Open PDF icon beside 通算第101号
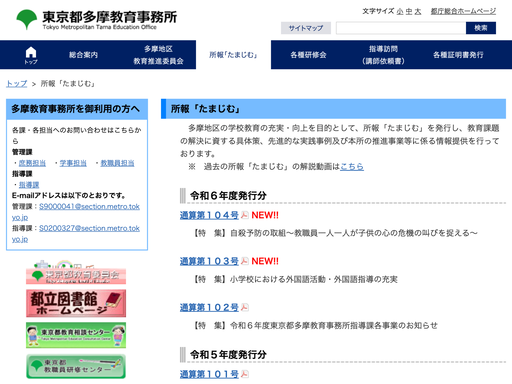This screenshot has width=512, height=384. point(245,374)
